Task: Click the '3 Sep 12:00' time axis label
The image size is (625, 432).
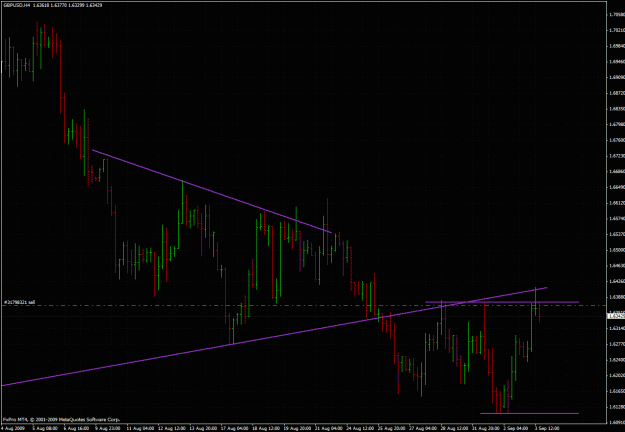Action: click(546, 428)
